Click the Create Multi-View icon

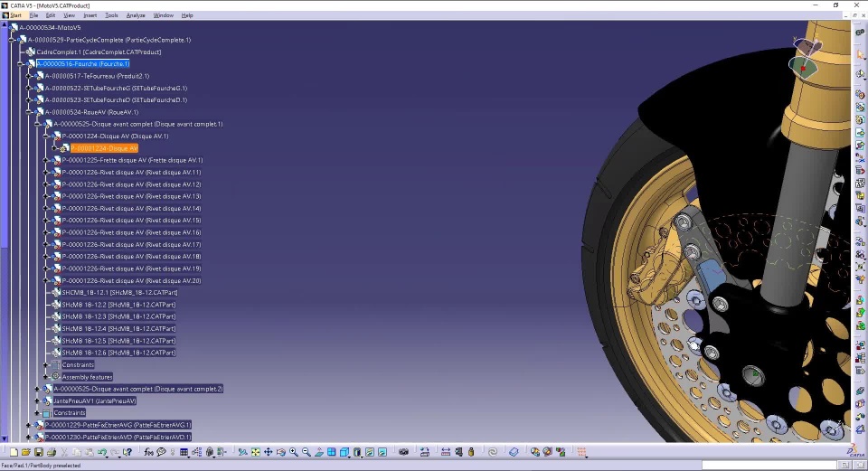(x=332, y=452)
